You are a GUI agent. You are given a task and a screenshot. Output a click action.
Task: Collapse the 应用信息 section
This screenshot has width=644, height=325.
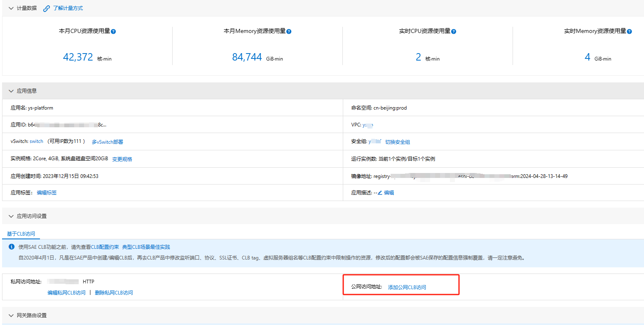pos(11,91)
